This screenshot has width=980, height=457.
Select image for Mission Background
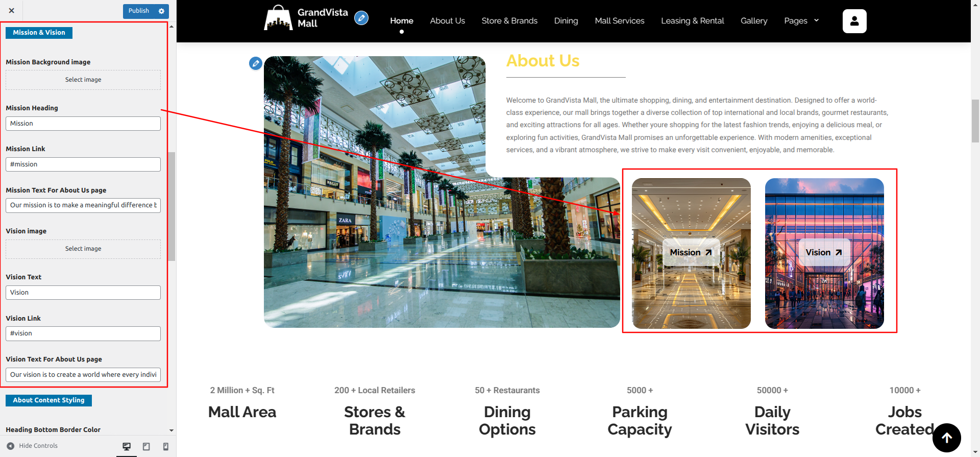tap(83, 80)
